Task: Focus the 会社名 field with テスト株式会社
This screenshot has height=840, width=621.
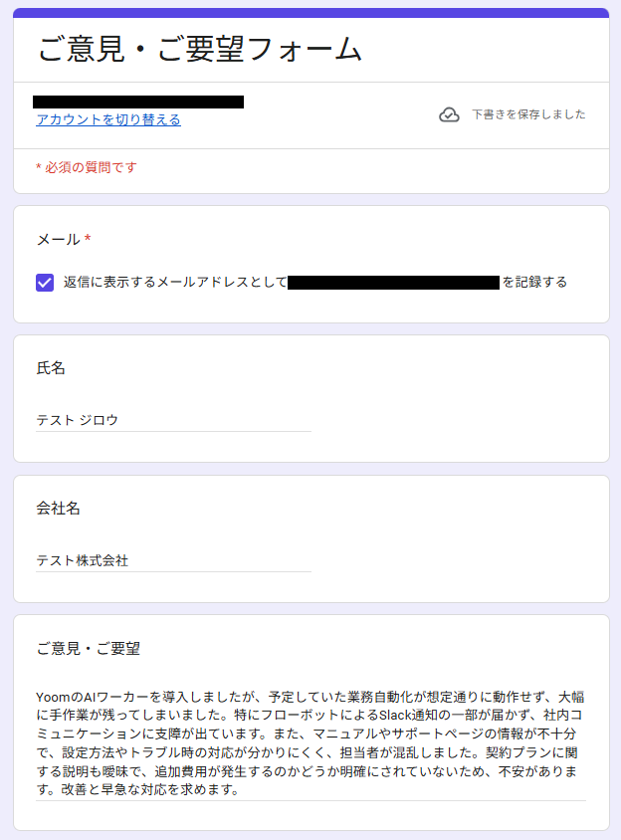Action: (173, 561)
